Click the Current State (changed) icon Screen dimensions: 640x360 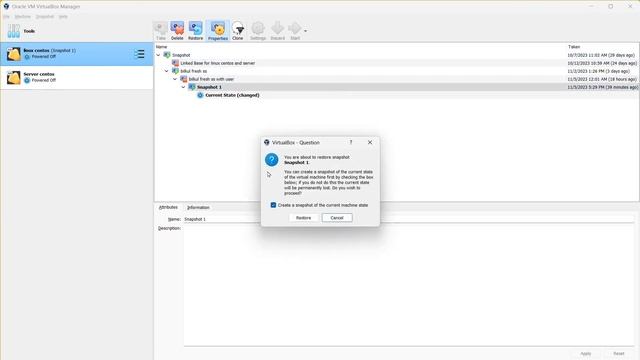200,95
